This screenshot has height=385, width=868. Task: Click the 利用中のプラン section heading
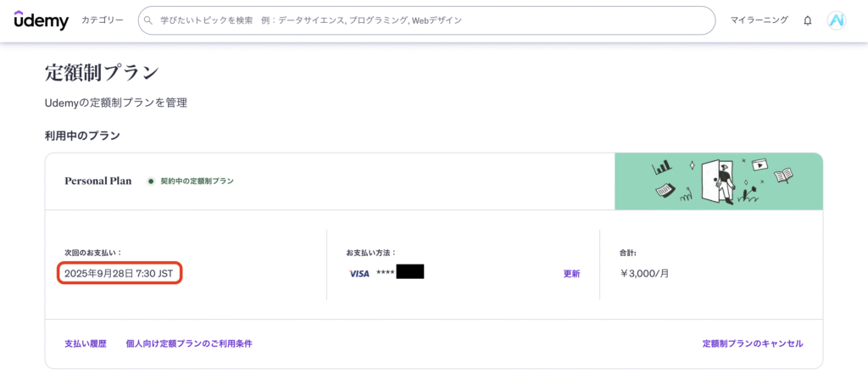pos(82,135)
